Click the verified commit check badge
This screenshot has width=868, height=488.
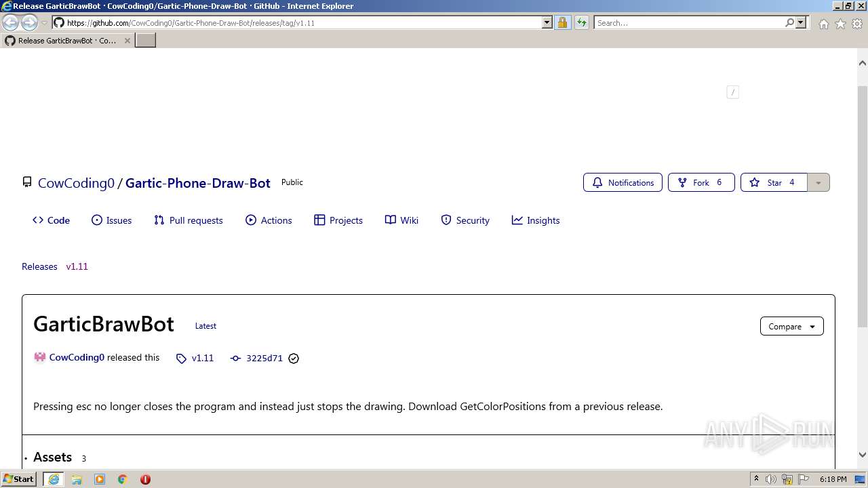pos(294,359)
